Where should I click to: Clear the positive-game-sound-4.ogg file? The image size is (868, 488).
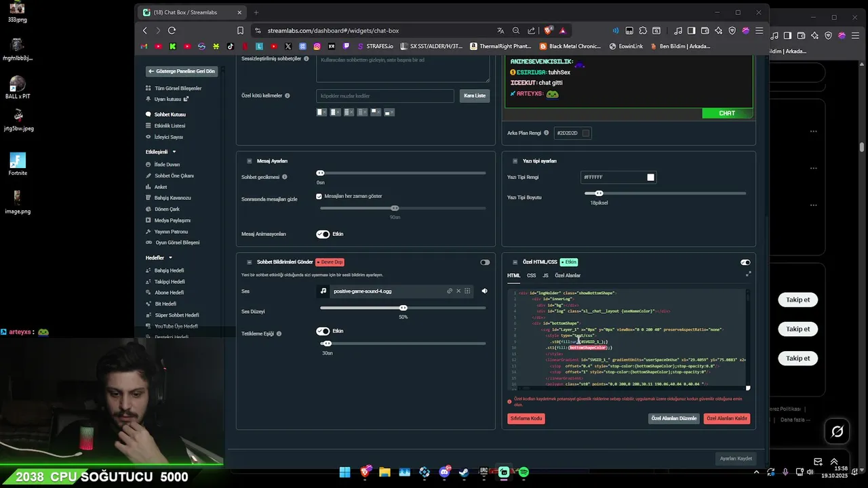(x=458, y=291)
